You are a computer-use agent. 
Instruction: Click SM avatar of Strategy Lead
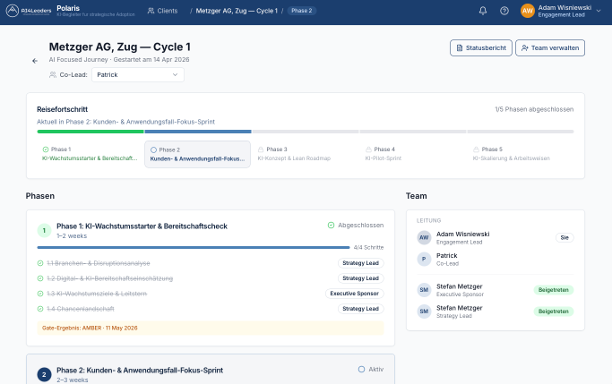pos(424,311)
